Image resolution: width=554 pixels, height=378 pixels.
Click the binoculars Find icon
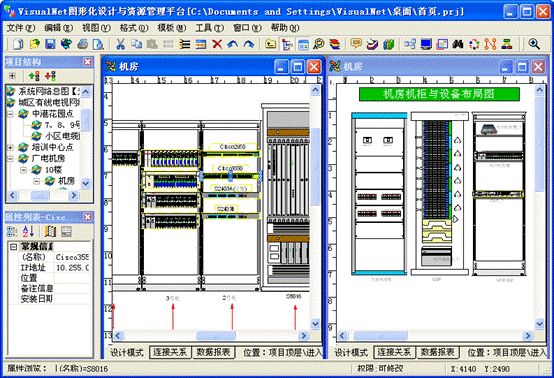(458, 44)
